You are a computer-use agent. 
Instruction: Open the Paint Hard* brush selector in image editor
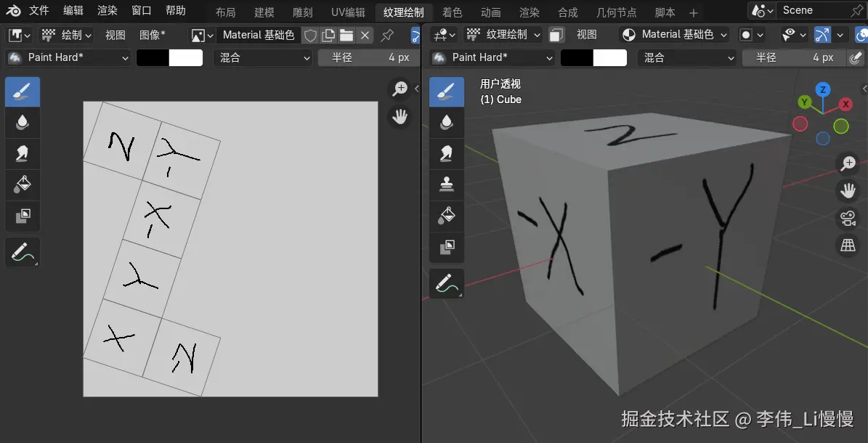(x=69, y=57)
